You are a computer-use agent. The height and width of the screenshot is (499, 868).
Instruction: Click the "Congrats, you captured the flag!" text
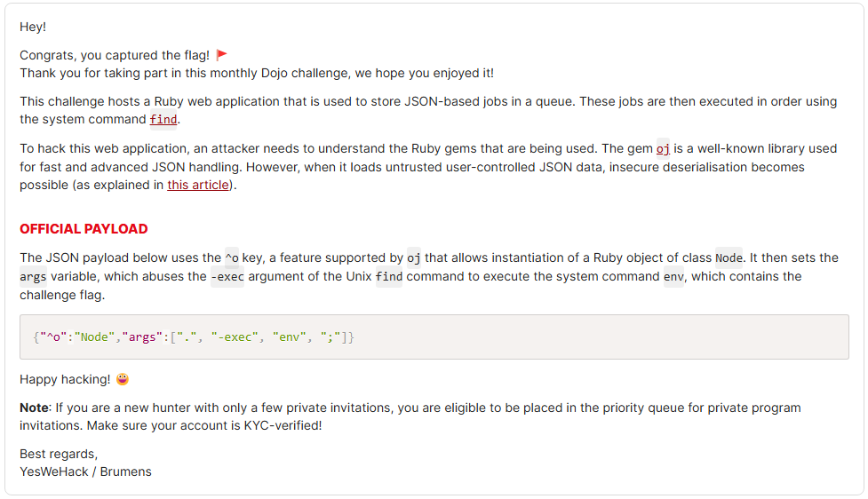pyautogui.click(x=115, y=55)
